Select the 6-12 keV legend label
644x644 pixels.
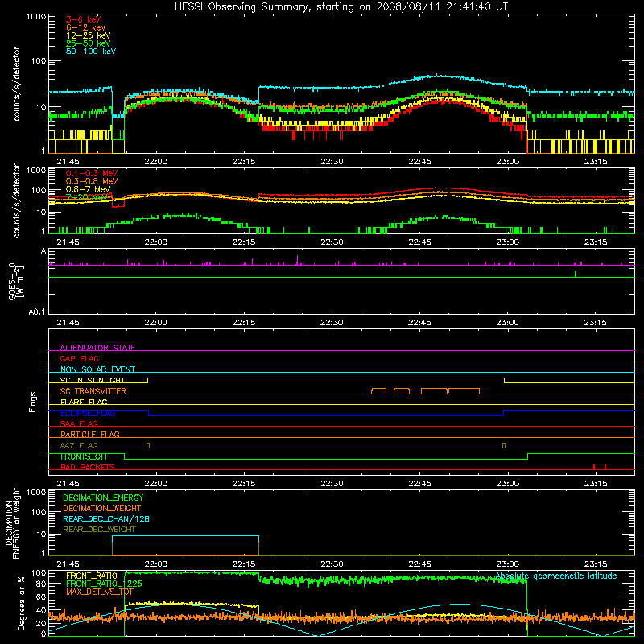[x=86, y=27]
